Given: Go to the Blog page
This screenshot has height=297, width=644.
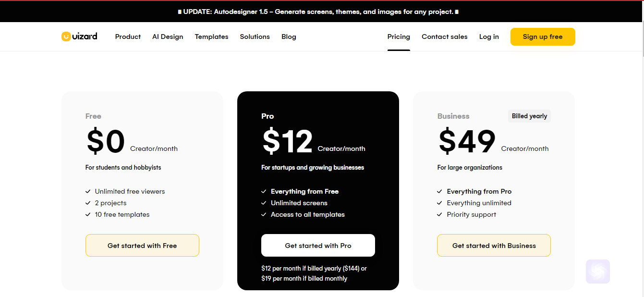Looking at the screenshot, I should click(x=289, y=37).
